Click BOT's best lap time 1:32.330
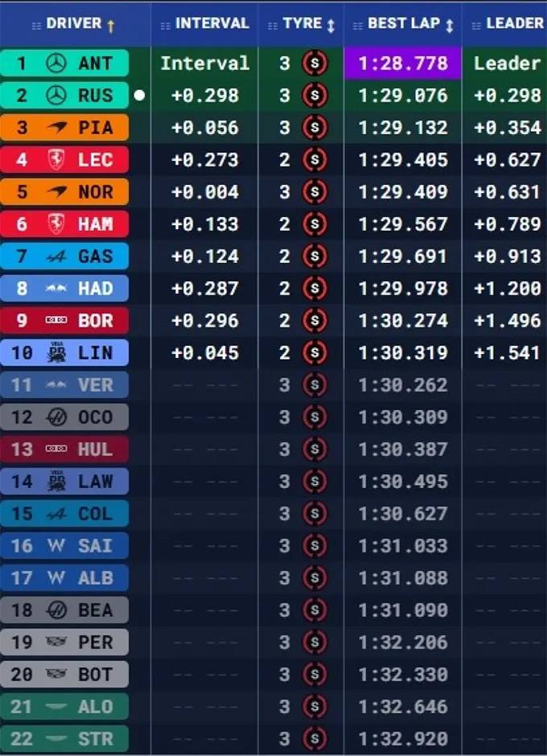 click(402, 675)
